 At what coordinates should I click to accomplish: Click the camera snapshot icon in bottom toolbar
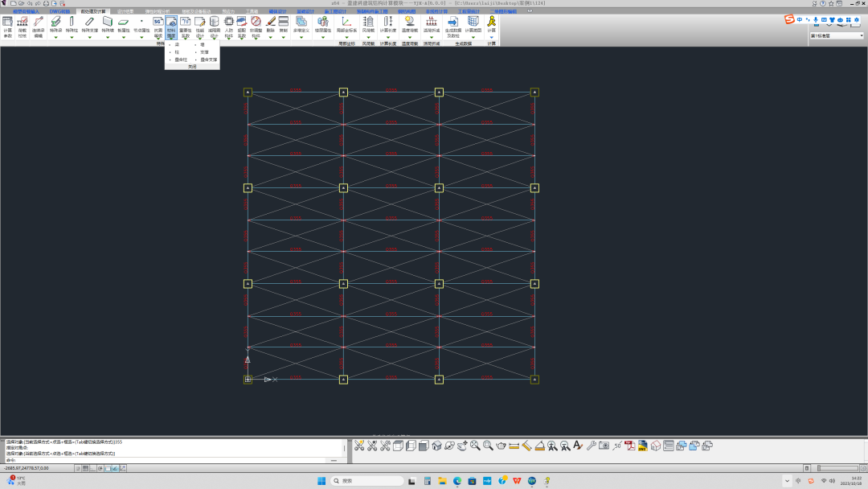click(604, 446)
